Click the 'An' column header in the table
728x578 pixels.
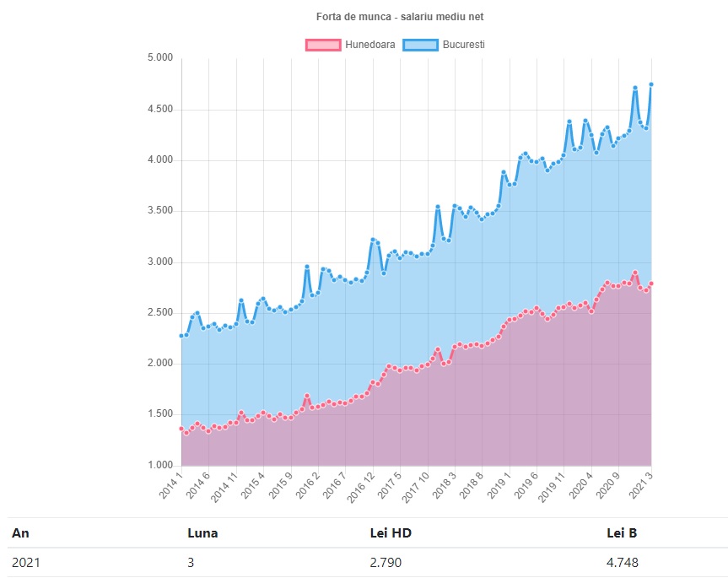[x=20, y=532]
